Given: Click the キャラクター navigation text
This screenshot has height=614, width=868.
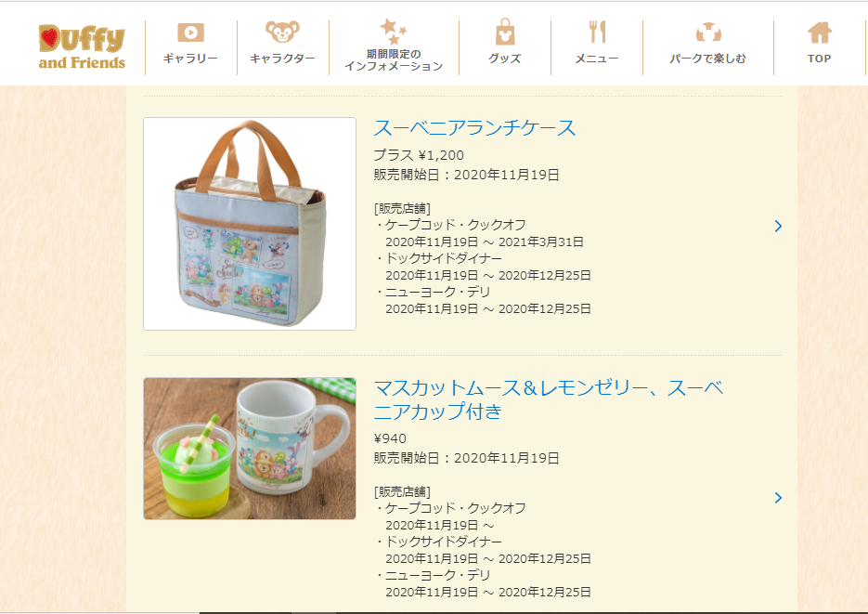Looking at the screenshot, I should coord(282,59).
